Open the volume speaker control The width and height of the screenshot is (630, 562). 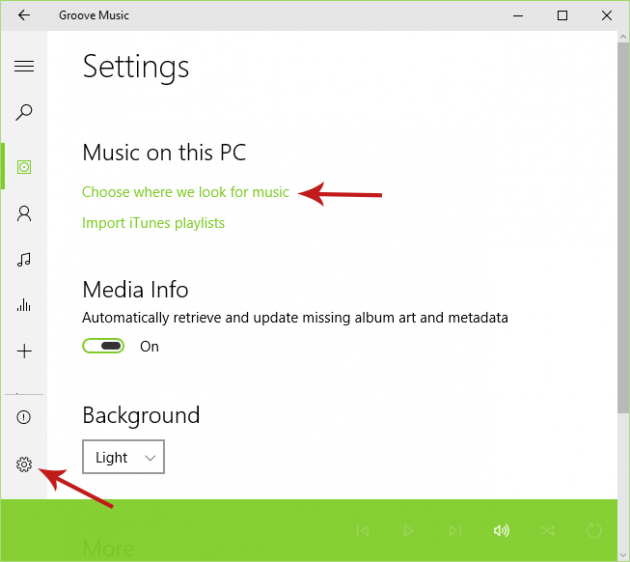501,530
